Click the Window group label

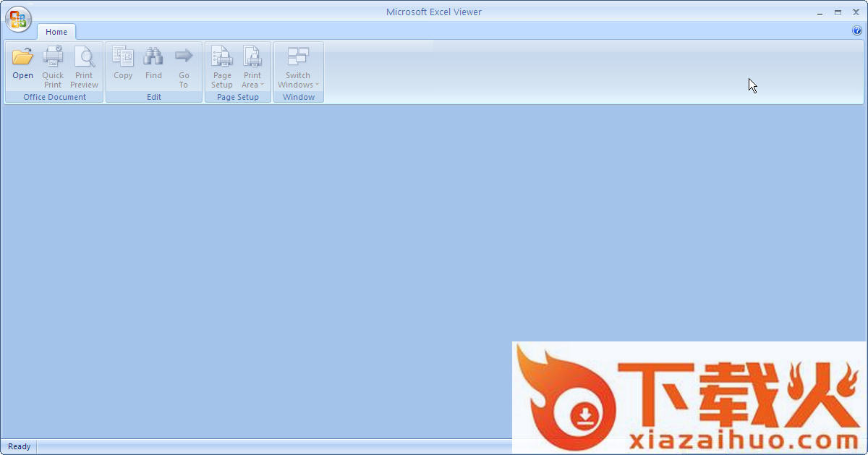pos(299,97)
